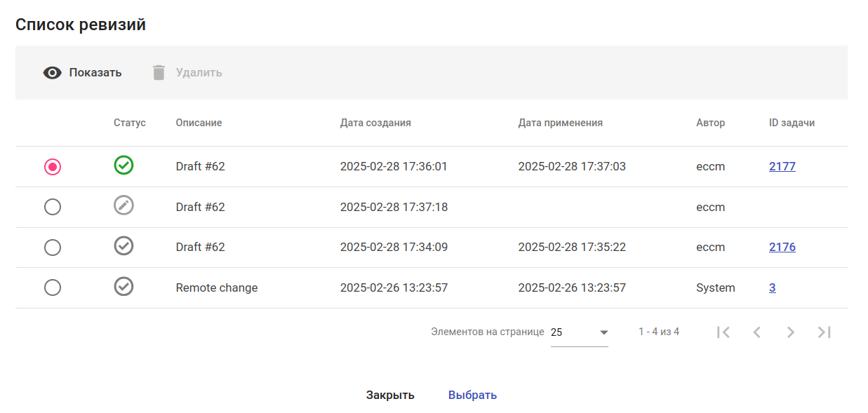Click the trash bin Удалить icon
The image size is (868, 413).
(159, 73)
